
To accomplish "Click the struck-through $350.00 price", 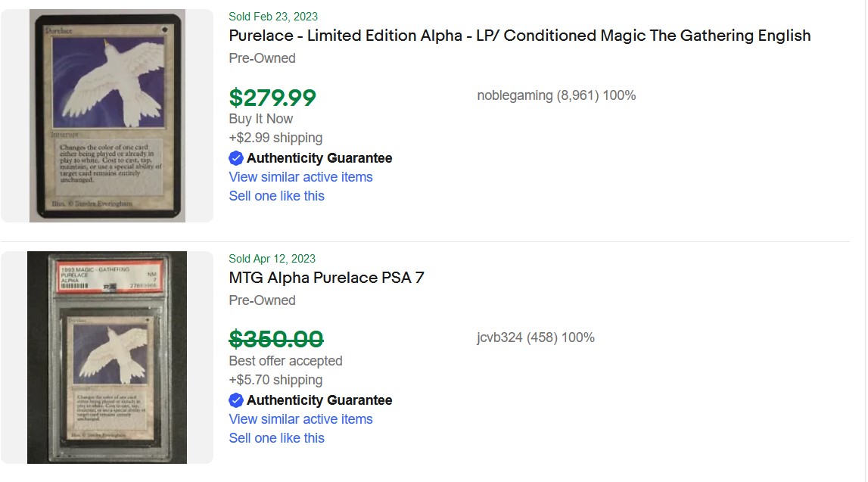I will [276, 339].
